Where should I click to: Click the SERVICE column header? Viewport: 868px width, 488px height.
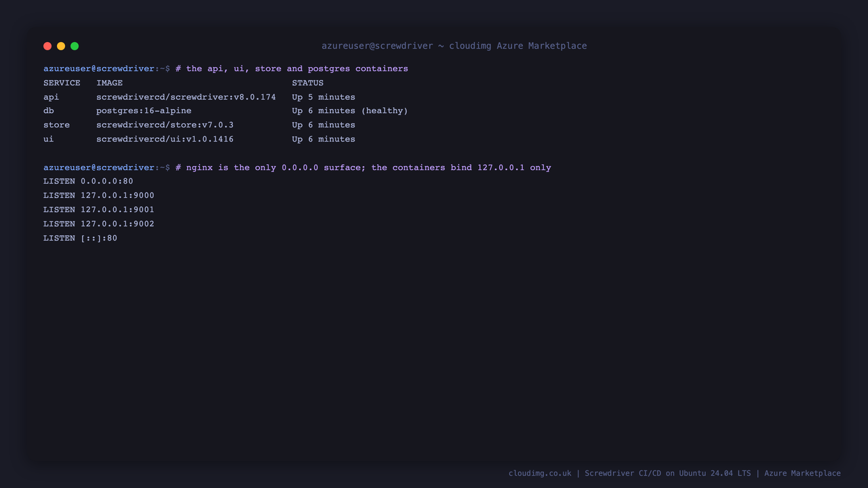pyautogui.click(x=62, y=83)
